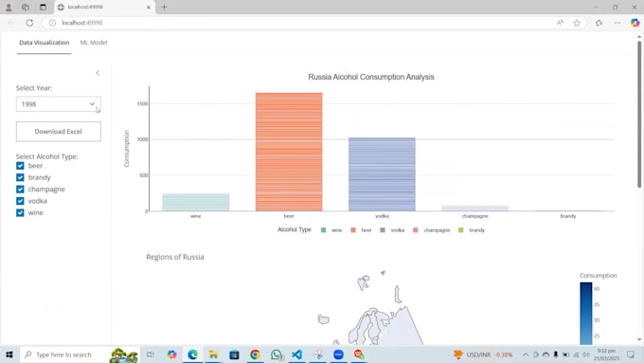Click the page vertical scrollbar
Screen dimensions: 644x363
(639, 115)
